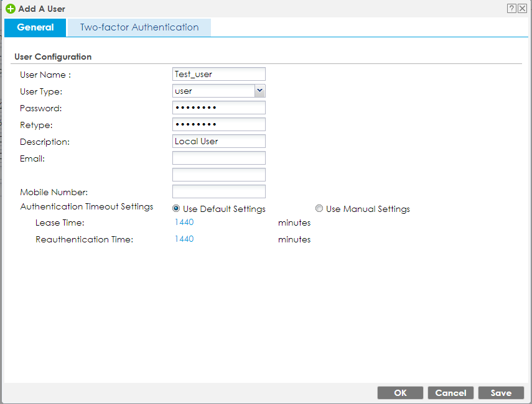Open help with the question mark icon

[x=511, y=8]
